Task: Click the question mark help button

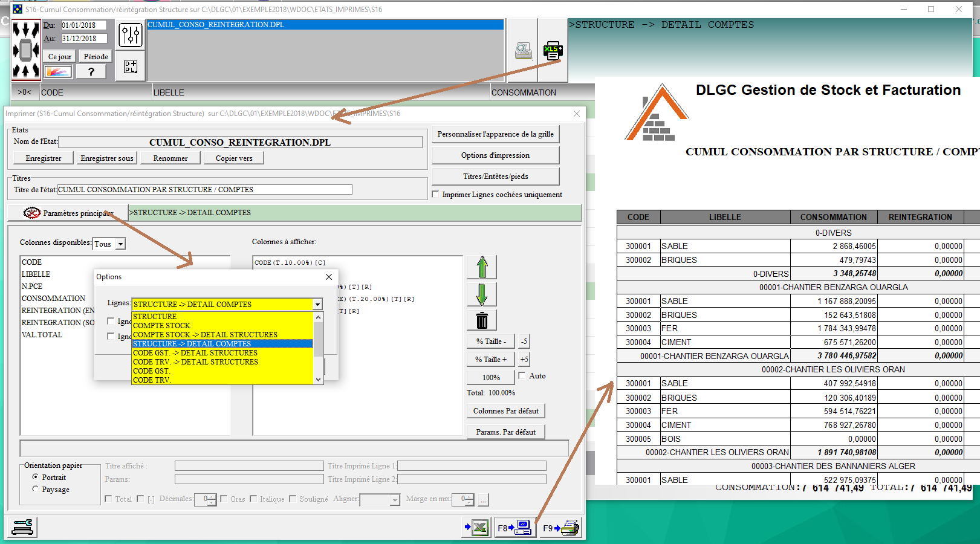Action: 91,72
